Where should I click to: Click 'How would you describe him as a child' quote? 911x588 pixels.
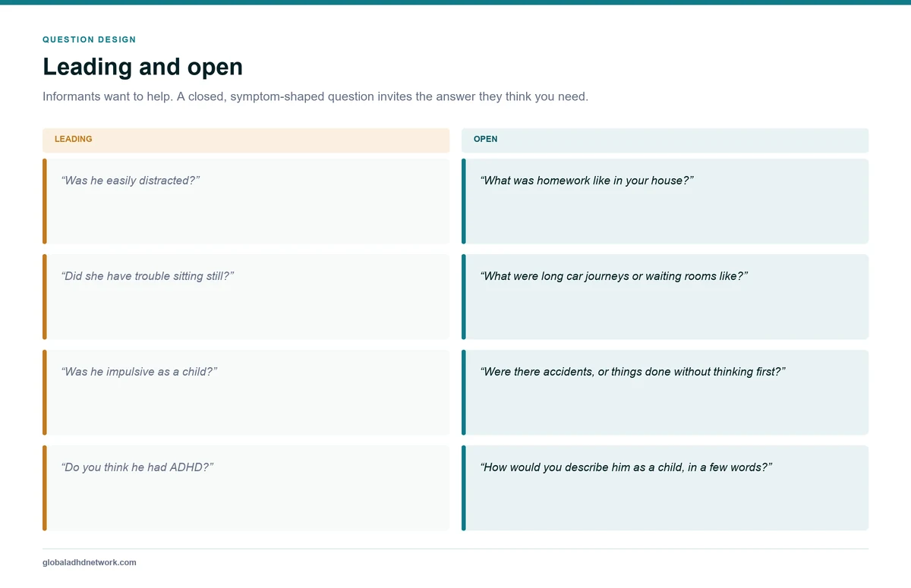pyautogui.click(x=626, y=467)
